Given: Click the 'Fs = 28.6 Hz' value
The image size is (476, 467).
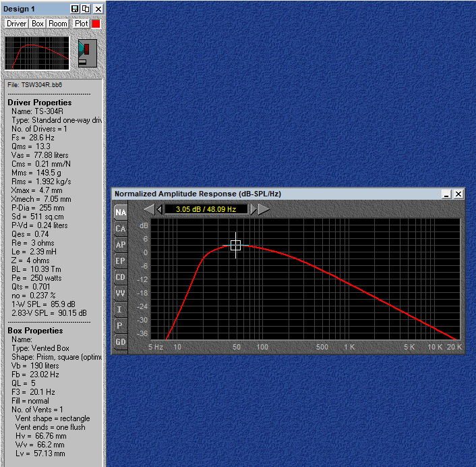Looking at the screenshot, I should click(33, 138).
